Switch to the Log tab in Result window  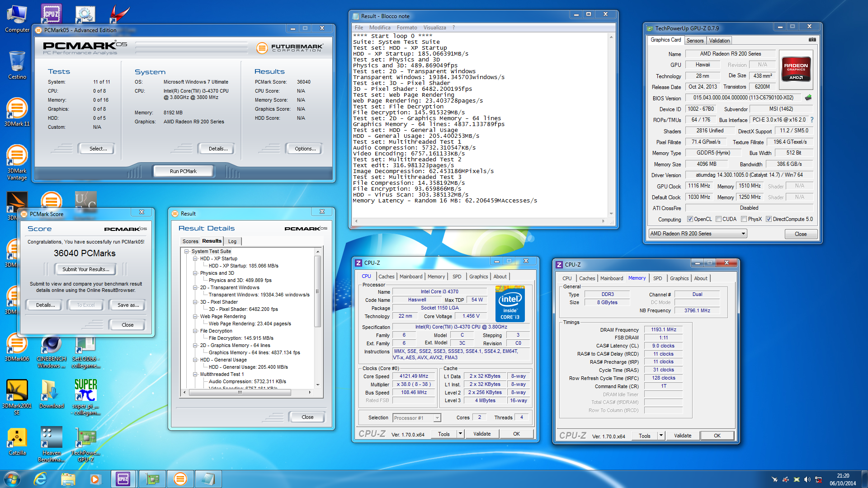[x=232, y=241]
